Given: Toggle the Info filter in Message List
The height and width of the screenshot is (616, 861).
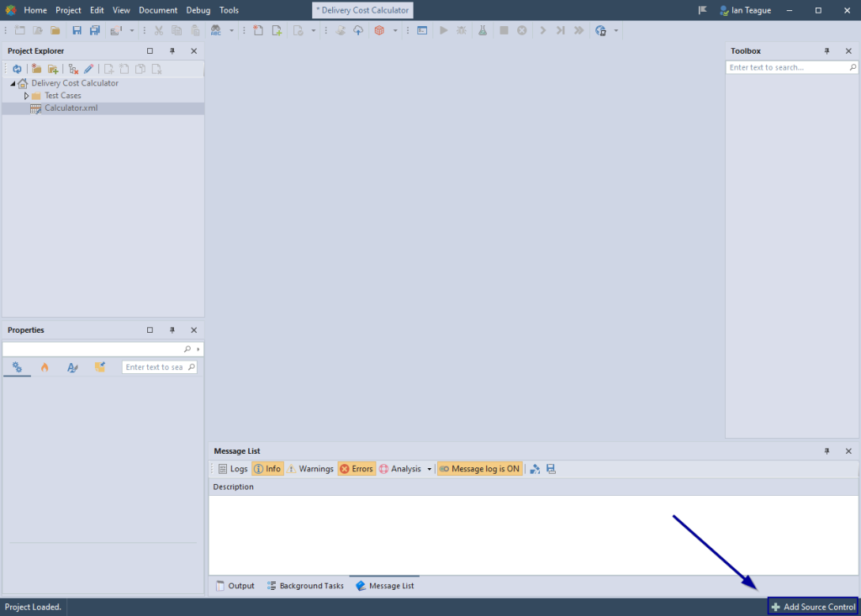Looking at the screenshot, I should click(267, 469).
